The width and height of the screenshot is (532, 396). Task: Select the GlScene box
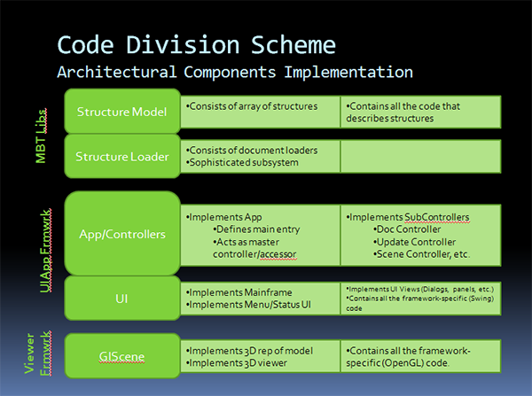[x=122, y=356]
